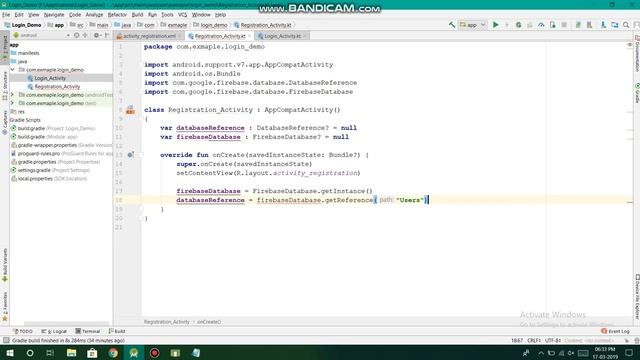The width and height of the screenshot is (640, 360).
Task: Open the app run configuration dropdown
Action: (x=473, y=25)
